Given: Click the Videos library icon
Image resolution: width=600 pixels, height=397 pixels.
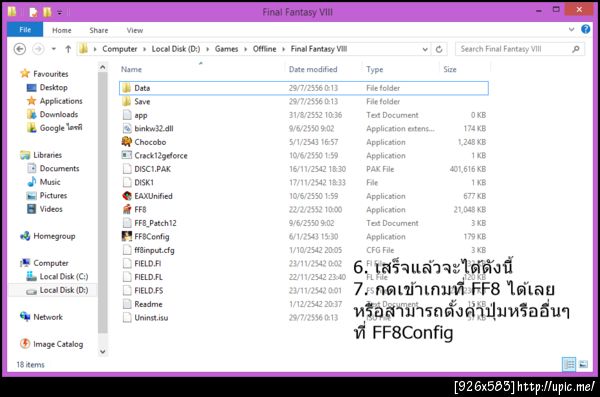Looking at the screenshot, I should (x=31, y=209).
